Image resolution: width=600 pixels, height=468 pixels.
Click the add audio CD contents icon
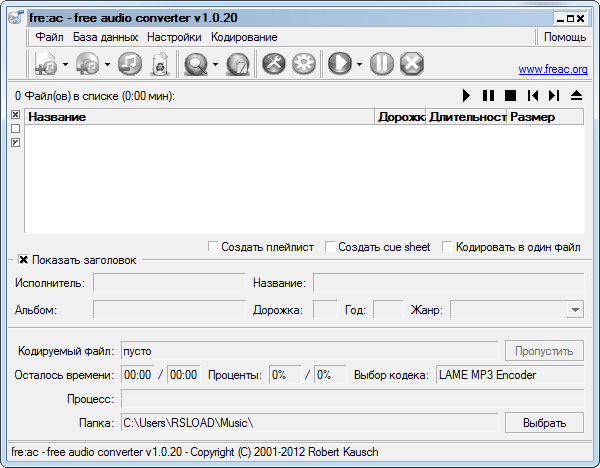88,64
